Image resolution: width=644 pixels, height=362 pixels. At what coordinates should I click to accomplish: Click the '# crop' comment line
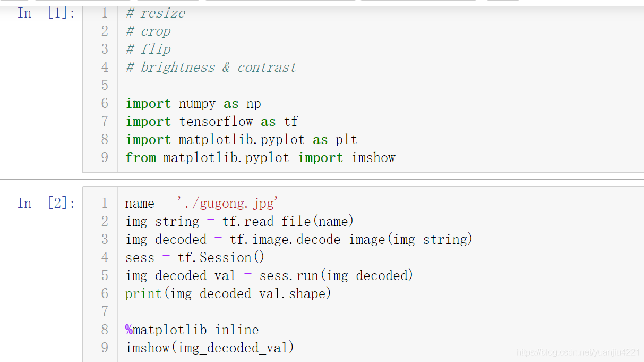tap(148, 31)
